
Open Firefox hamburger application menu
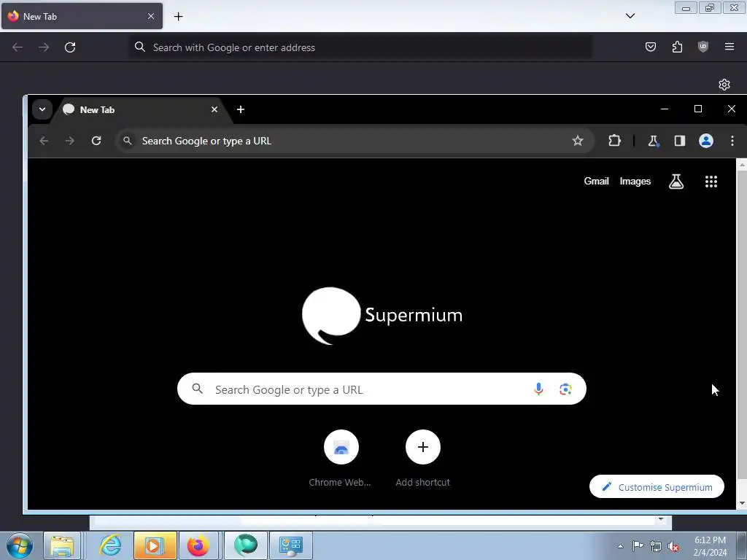point(729,47)
